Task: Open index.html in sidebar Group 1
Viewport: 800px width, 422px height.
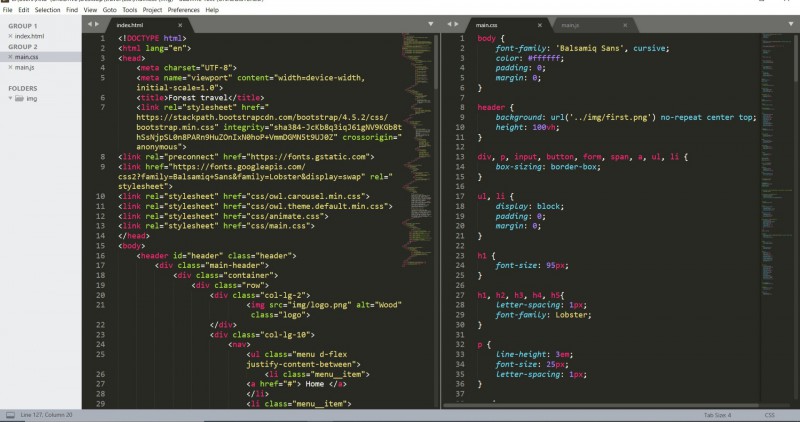Action: [x=29, y=36]
